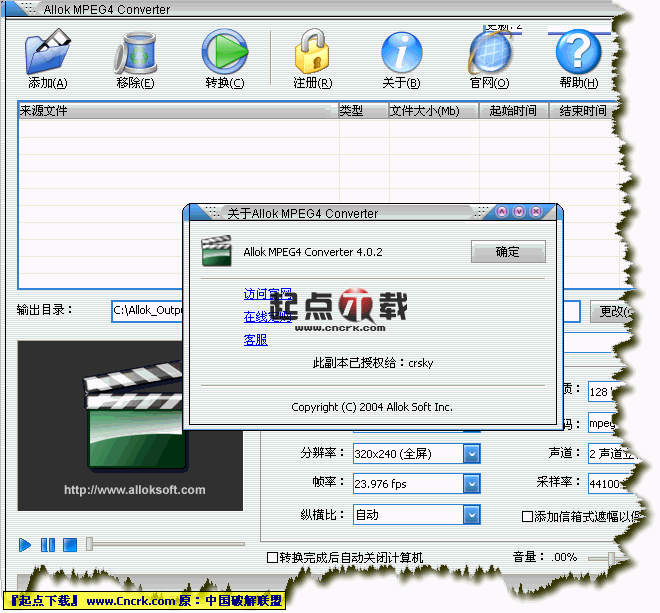The image size is (660, 613).
Task: Open the 客服 support link
Action: click(255, 340)
